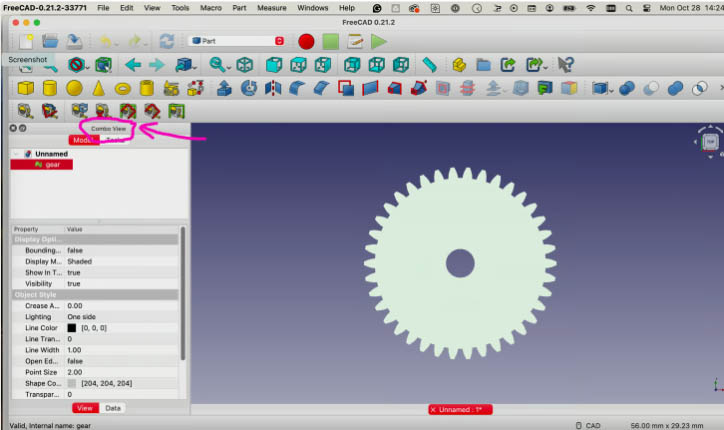
Task: Click the Measure Linear icon
Action: coord(25,111)
